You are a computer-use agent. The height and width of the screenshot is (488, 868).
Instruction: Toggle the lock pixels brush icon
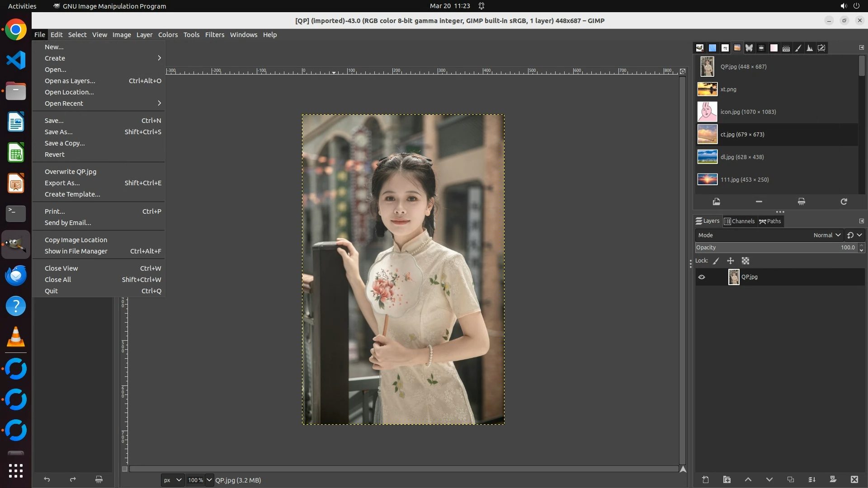[x=716, y=261]
